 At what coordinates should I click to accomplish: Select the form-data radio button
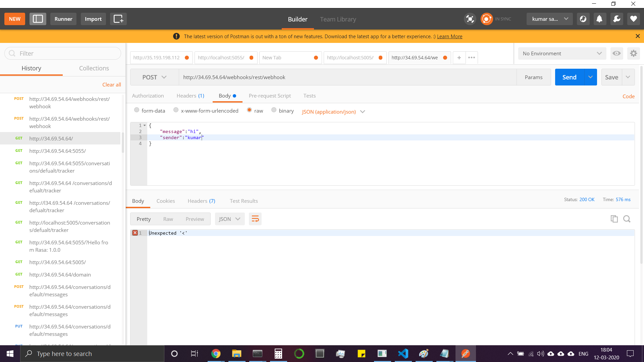click(137, 110)
